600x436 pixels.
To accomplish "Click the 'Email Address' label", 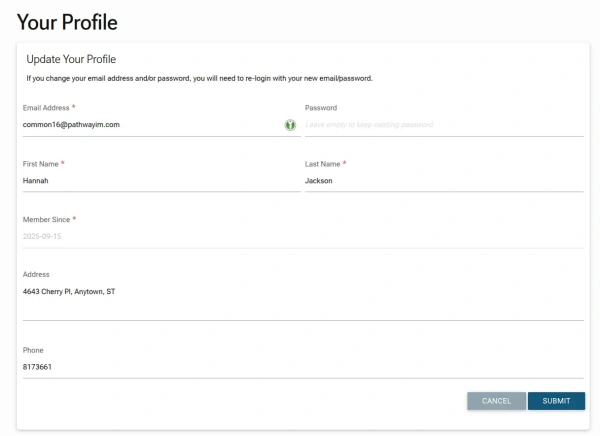I will pyautogui.click(x=46, y=108).
